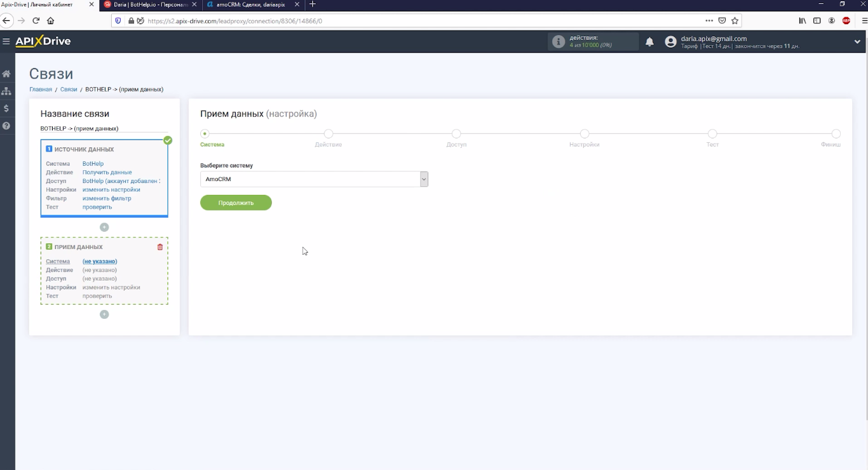Reload the page

(x=36, y=20)
